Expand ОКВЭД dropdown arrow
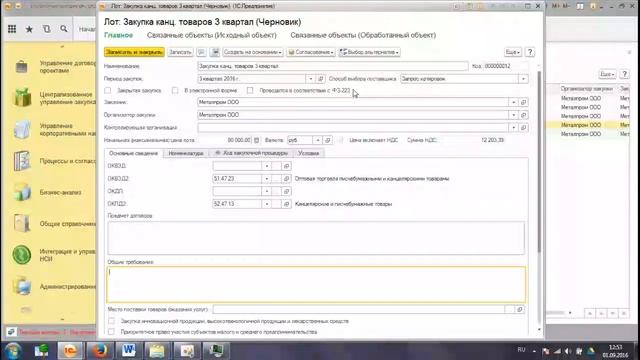This screenshot has height=360, width=640. point(267,166)
